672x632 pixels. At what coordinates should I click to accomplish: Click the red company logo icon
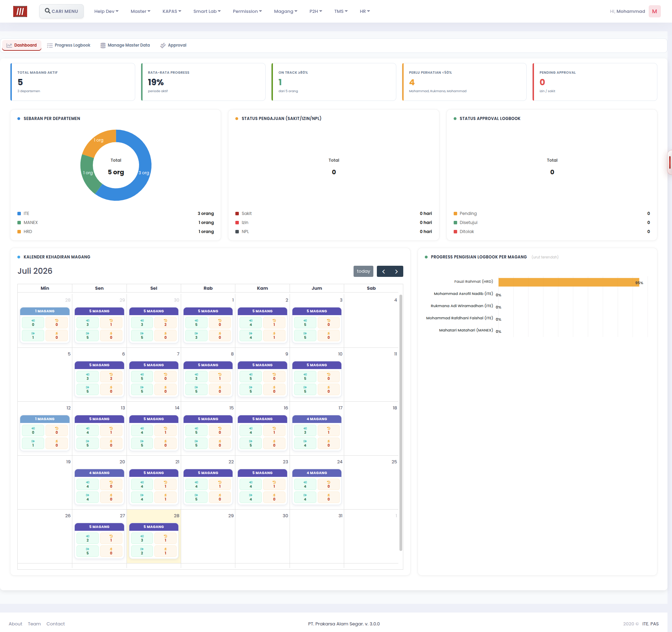(20, 11)
